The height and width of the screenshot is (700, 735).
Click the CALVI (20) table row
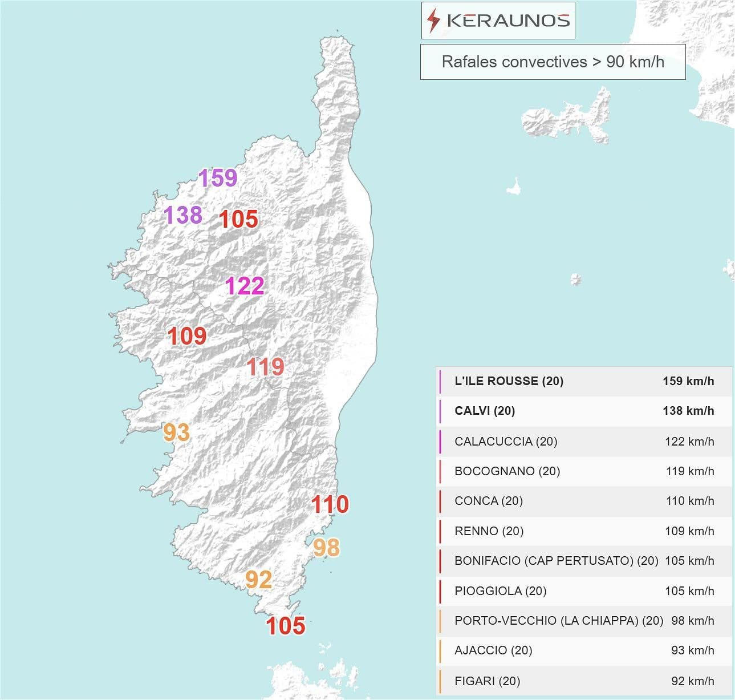click(x=584, y=411)
